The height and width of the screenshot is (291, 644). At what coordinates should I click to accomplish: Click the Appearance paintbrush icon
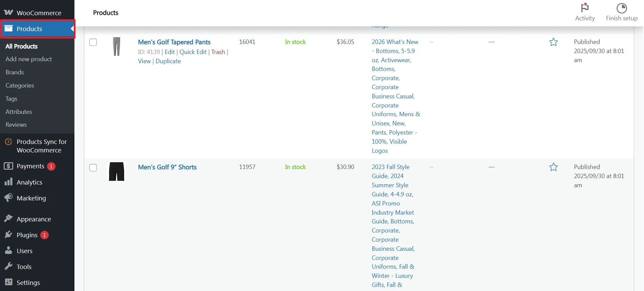8,219
